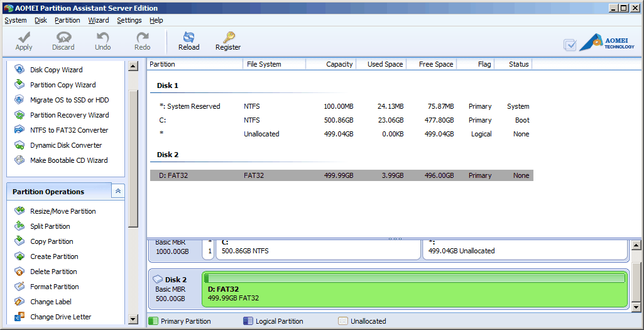Sort by the Status column header
644x330 pixels.
pos(513,64)
